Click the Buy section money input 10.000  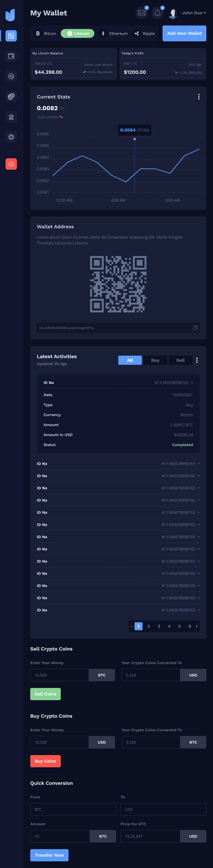pos(60,742)
